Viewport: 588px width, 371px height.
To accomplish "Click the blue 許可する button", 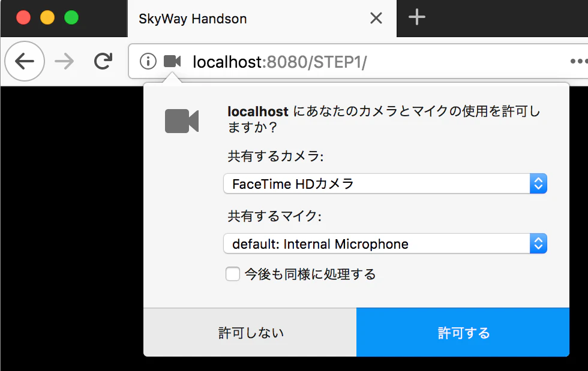I will tap(463, 333).
